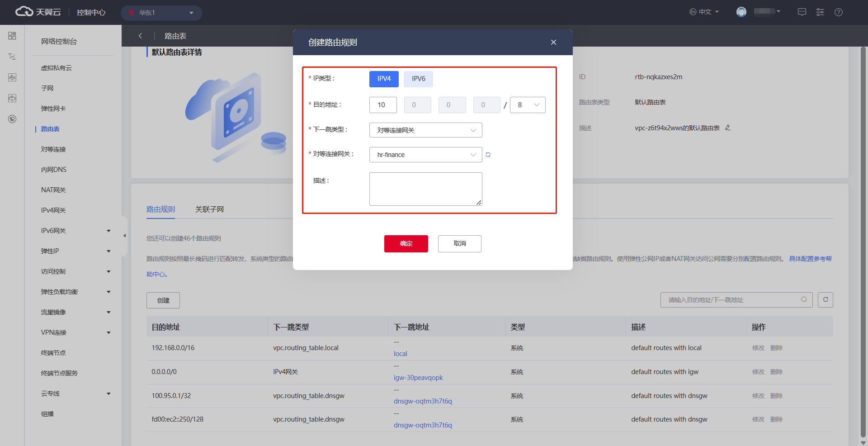
Task: Click the refresh icon beside route search box
Action: click(825, 299)
